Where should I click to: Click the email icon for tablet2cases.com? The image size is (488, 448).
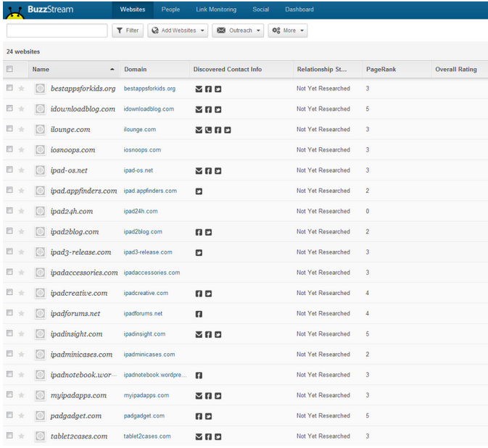[x=199, y=437]
